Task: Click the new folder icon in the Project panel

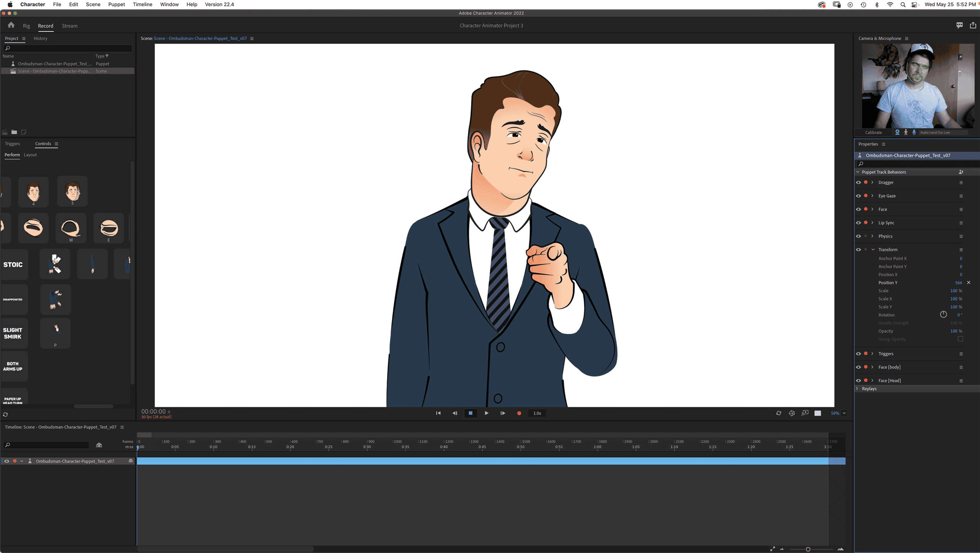Action: pyautogui.click(x=14, y=132)
